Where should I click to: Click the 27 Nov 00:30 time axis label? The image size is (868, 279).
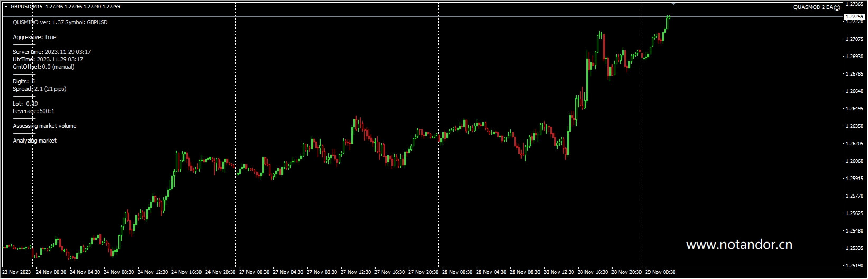pyautogui.click(x=254, y=272)
